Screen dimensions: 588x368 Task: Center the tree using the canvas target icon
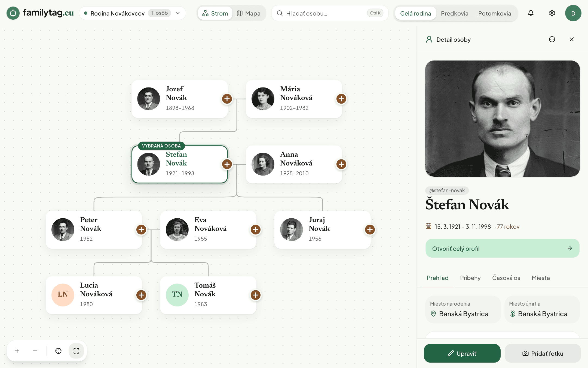[58, 351]
